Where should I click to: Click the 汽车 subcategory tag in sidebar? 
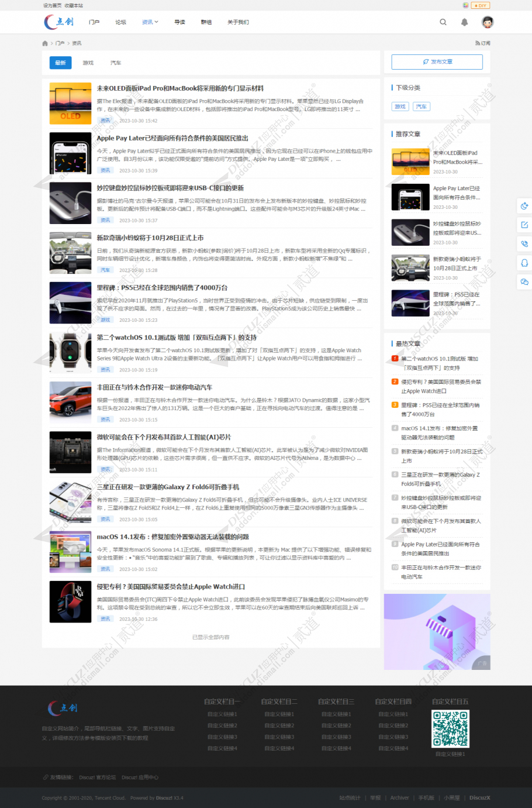[x=421, y=106]
